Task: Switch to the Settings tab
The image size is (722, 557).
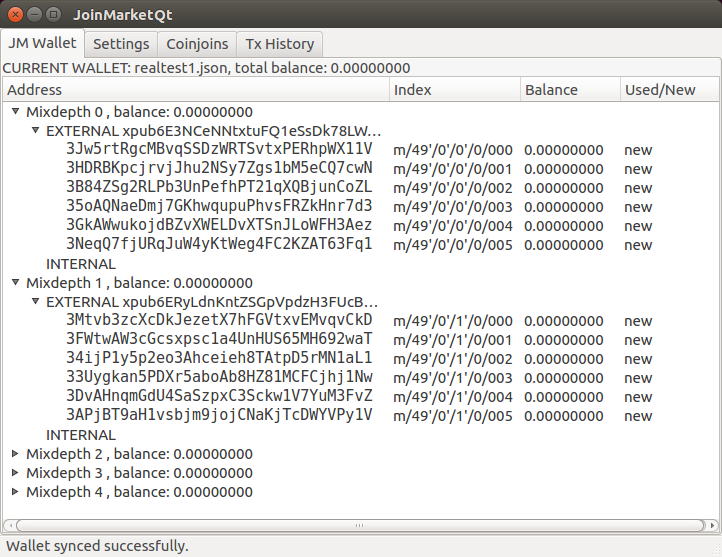Action: click(121, 44)
